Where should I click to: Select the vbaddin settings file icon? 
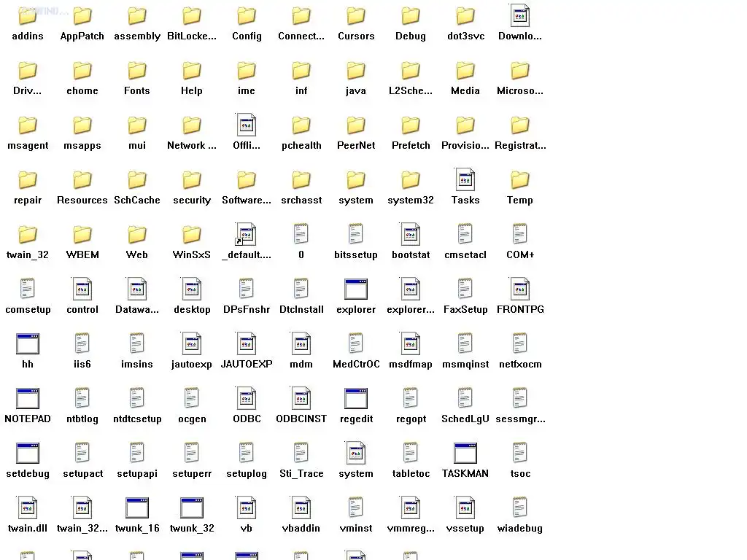coord(301,508)
